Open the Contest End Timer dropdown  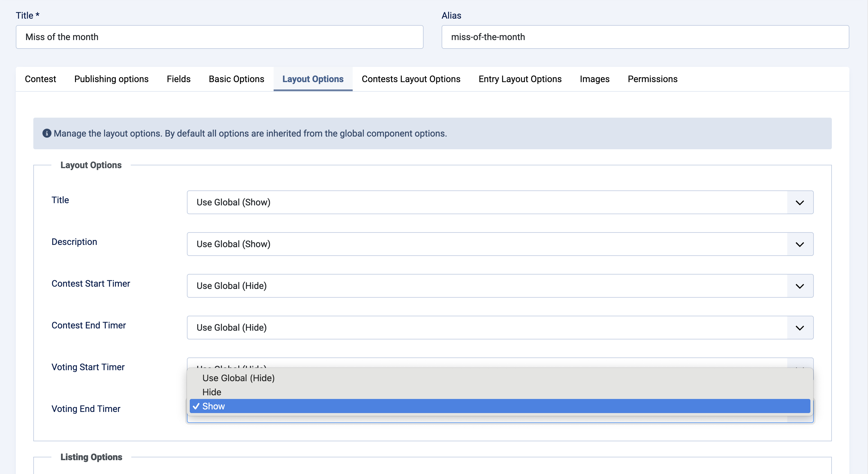tap(500, 328)
